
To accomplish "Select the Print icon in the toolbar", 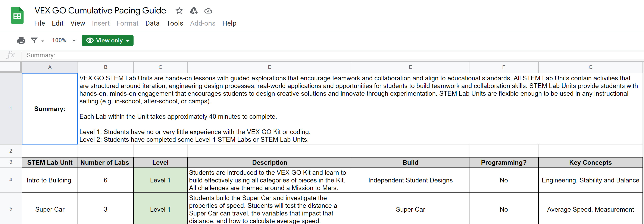I will coord(21,40).
